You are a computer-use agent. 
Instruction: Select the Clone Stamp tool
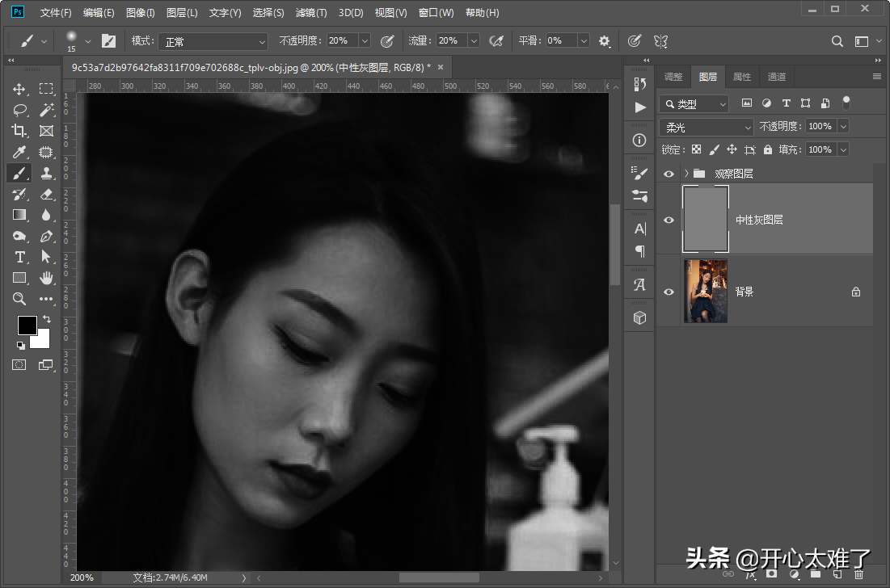point(46,173)
